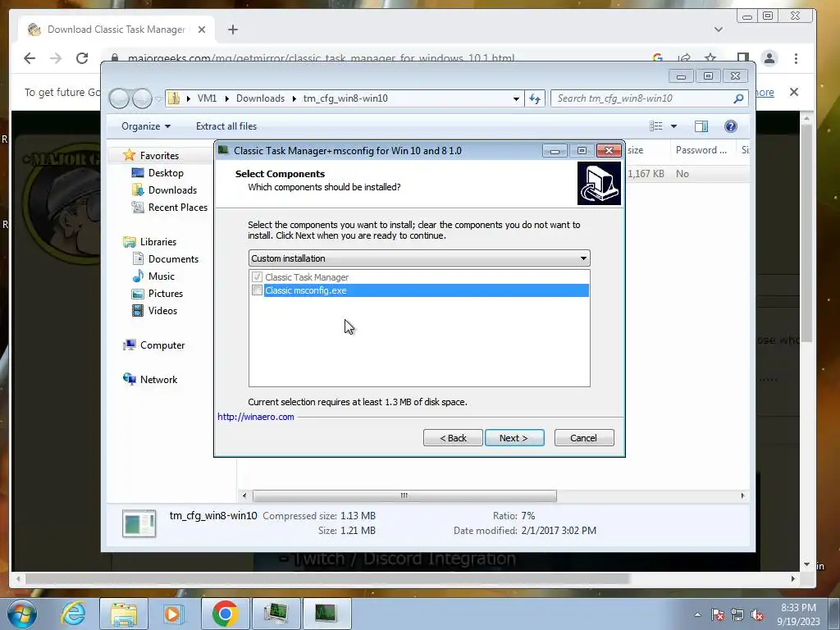Open the view options dropdown arrow
Viewport: 840px width, 630px height.
(674, 126)
